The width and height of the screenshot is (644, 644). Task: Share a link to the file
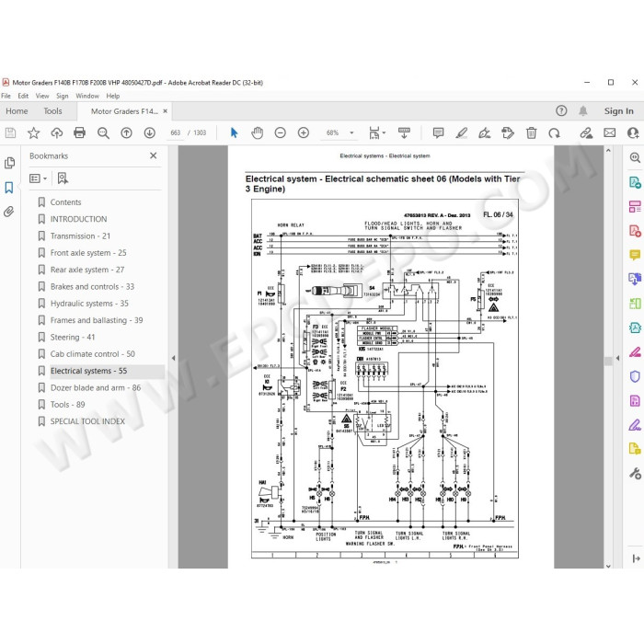[586, 132]
